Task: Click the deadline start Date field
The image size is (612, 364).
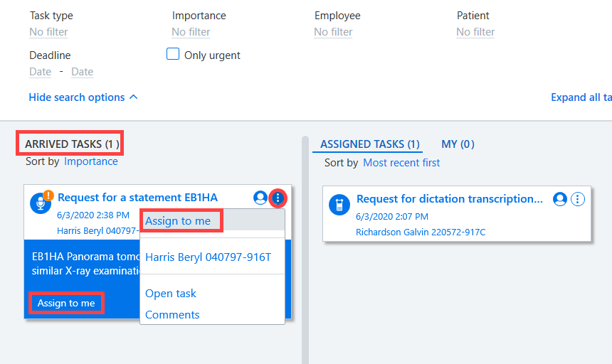Action: tap(40, 72)
